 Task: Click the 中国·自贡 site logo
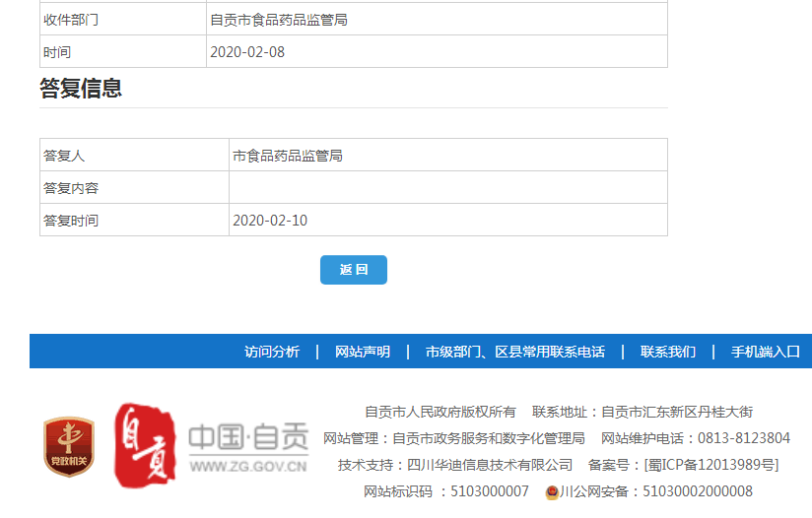click(248, 436)
